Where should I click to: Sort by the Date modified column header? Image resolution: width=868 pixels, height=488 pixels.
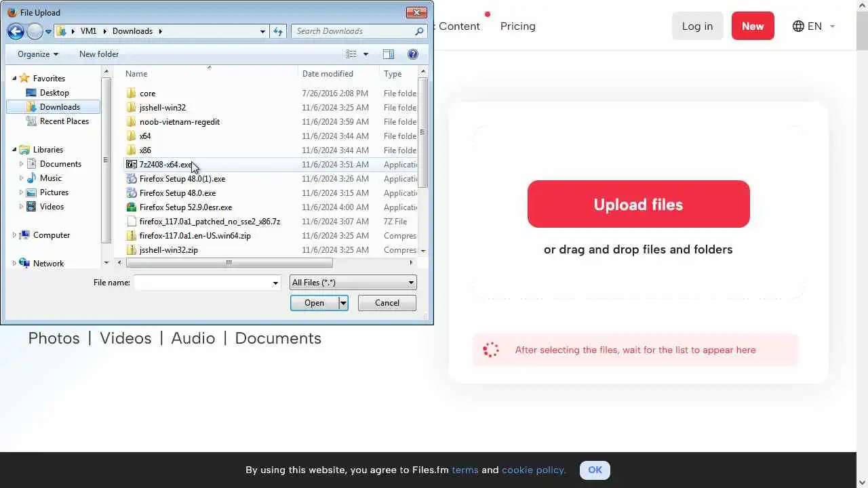pos(328,74)
